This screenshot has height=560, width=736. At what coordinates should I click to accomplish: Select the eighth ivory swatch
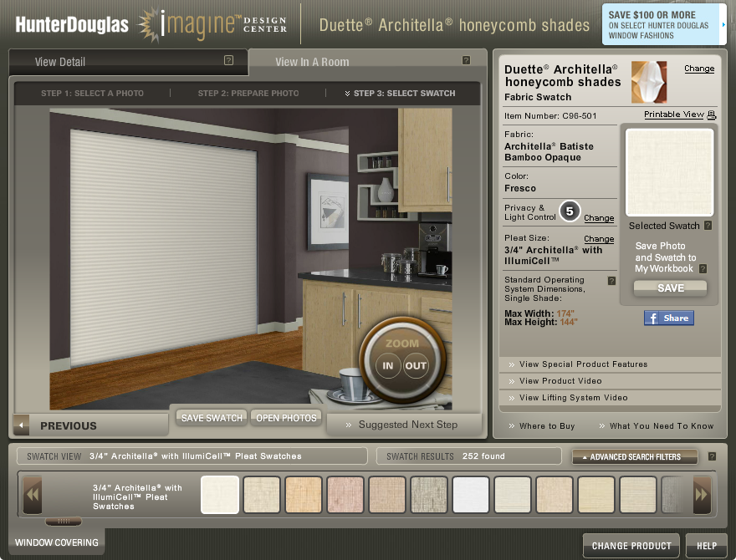[513, 495]
